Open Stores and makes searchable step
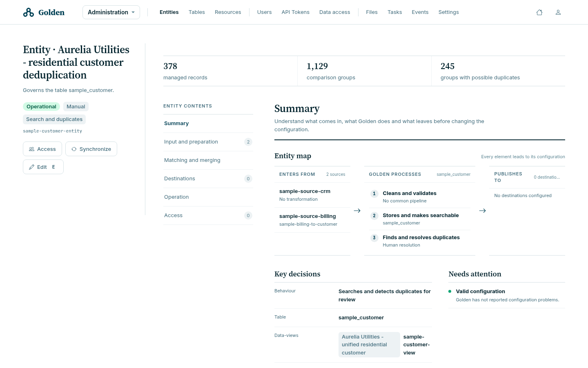Viewport: 588px width, 368px height. coord(420,219)
